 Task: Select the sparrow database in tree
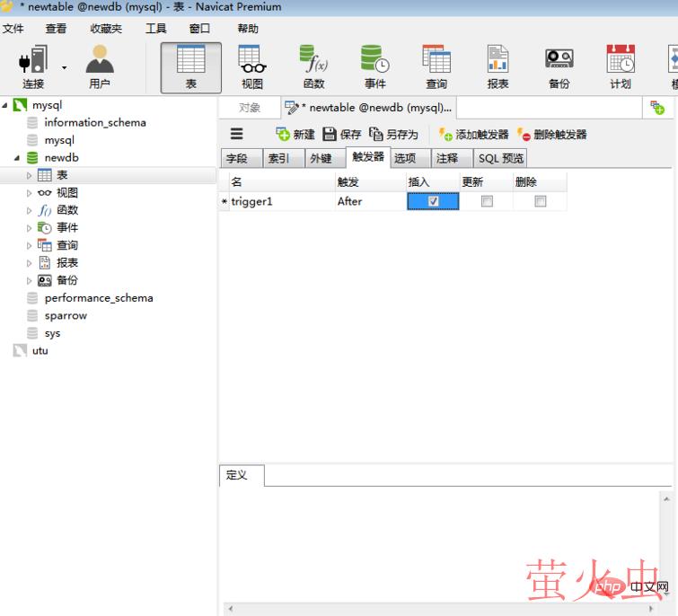click(x=66, y=315)
